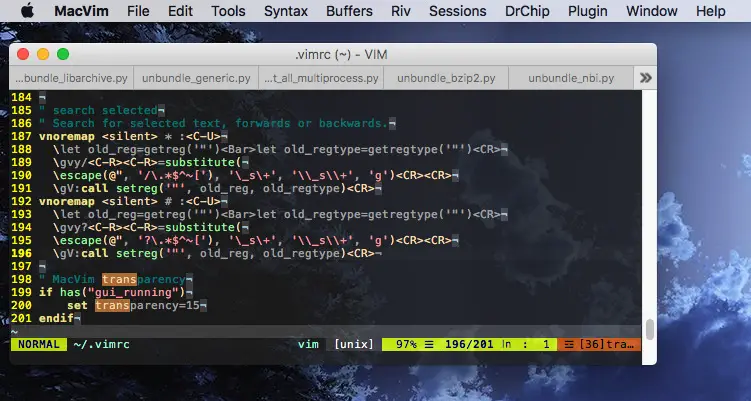Screen dimensions: 751x401
Task: Switch to the t_all_multiprocess.py tab
Action: [x=321, y=78]
